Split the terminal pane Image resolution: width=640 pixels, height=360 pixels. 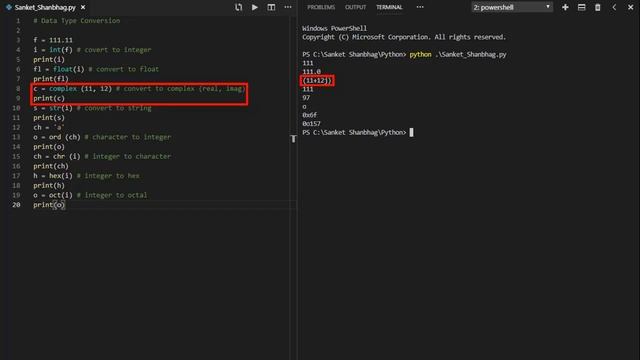(x=581, y=7)
